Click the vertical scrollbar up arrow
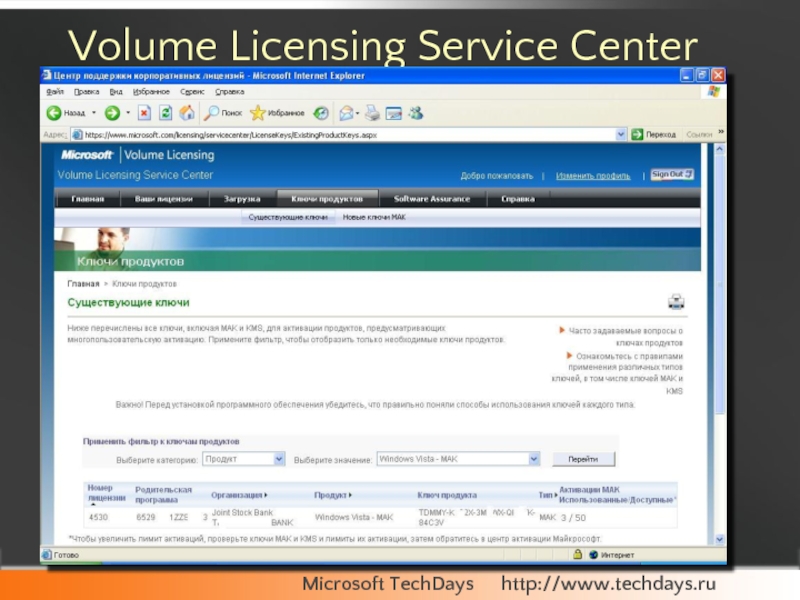 (720, 149)
